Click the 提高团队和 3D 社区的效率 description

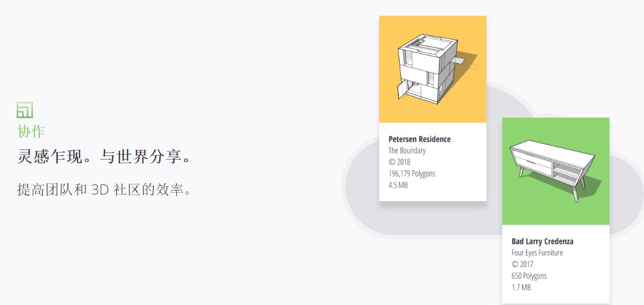(105, 190)
